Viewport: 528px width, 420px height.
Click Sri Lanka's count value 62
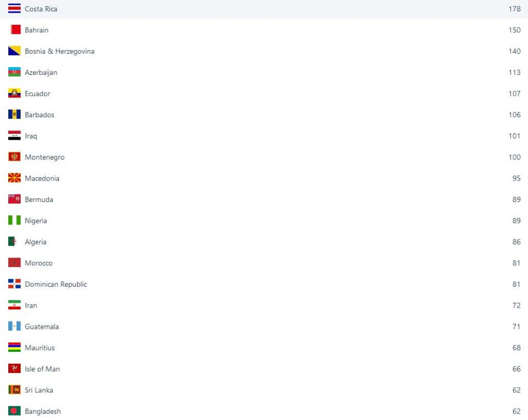[516, 390]
